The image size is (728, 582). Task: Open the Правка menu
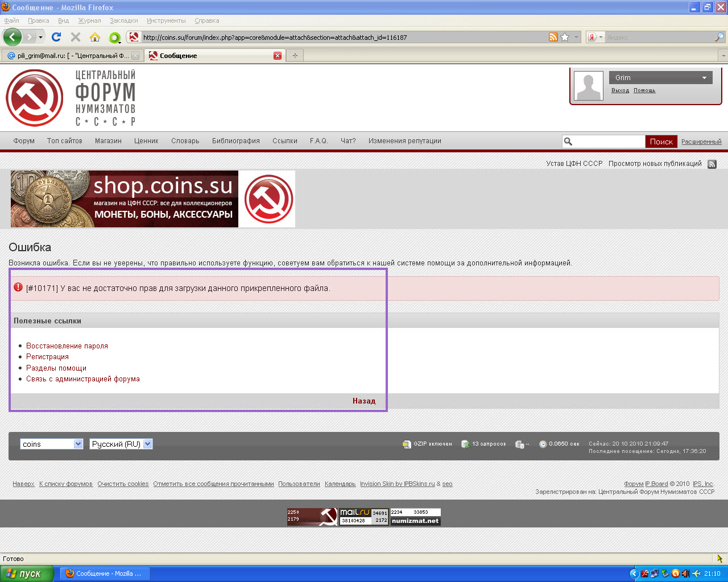[39, 20]
